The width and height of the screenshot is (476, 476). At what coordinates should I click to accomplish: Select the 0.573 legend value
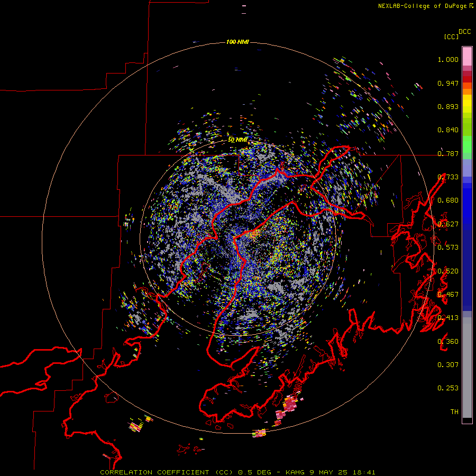coord(448,248)
